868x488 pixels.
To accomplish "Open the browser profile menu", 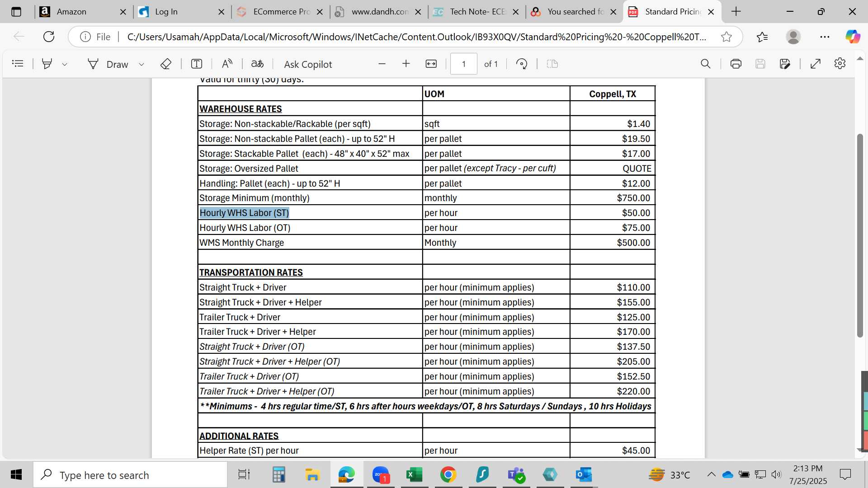I will tap(793, 37).
